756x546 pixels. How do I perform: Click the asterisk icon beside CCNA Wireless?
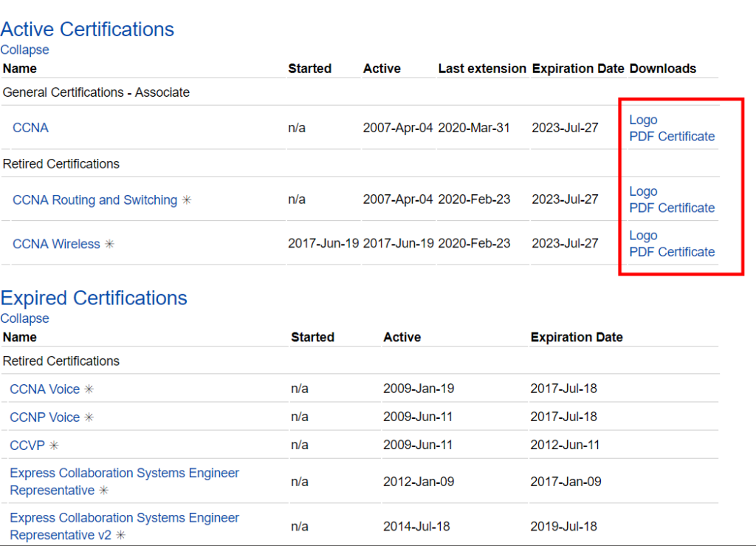109,244
